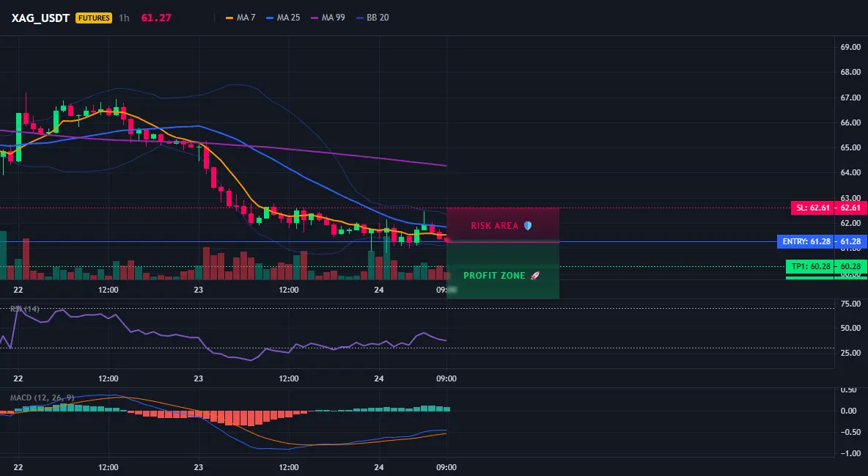
Task: Click the 62.61 red price axis tag
Action: [851, 208]
